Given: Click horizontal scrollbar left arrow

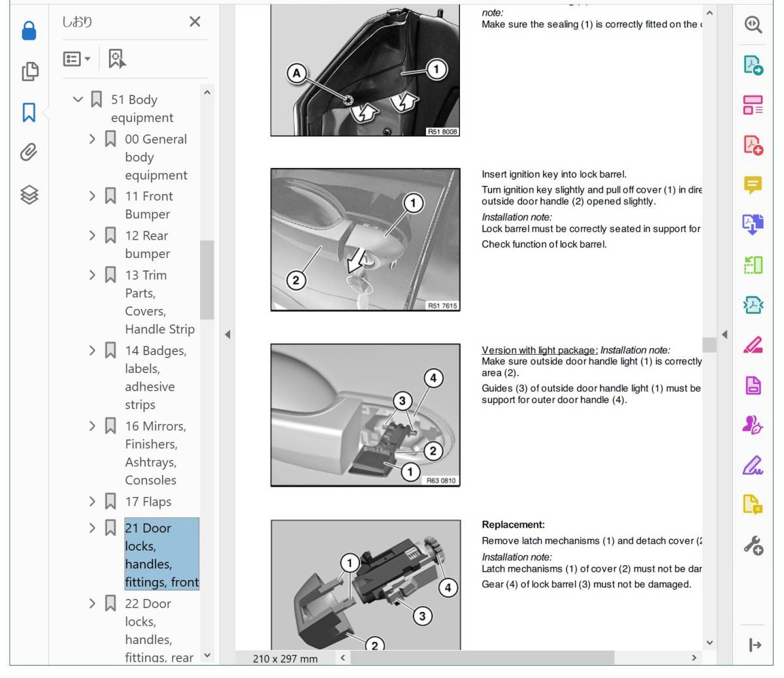Looking at the screenshot, I should pyautogui.click(x=343, y=658).
